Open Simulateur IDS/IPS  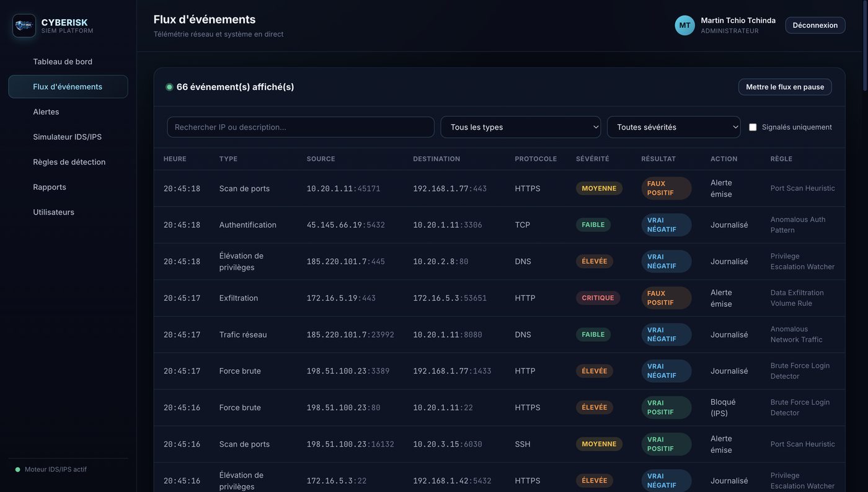[x=68, y=137]
